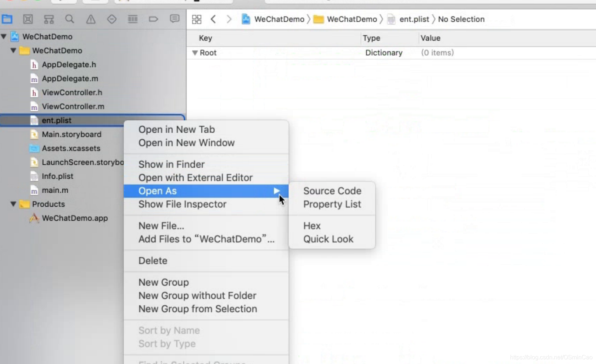Select ViewController.h file
Screen dimensions: 596x364
point(72,92)
